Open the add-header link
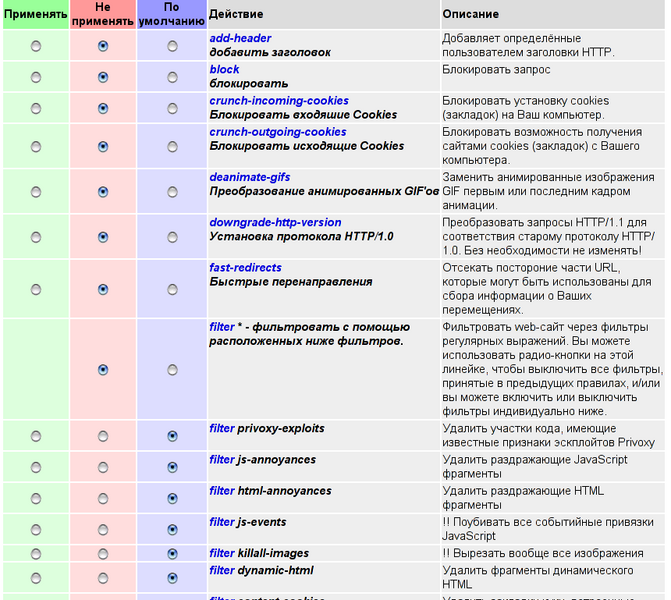This screenshot has height=600, width=671. 240,38
